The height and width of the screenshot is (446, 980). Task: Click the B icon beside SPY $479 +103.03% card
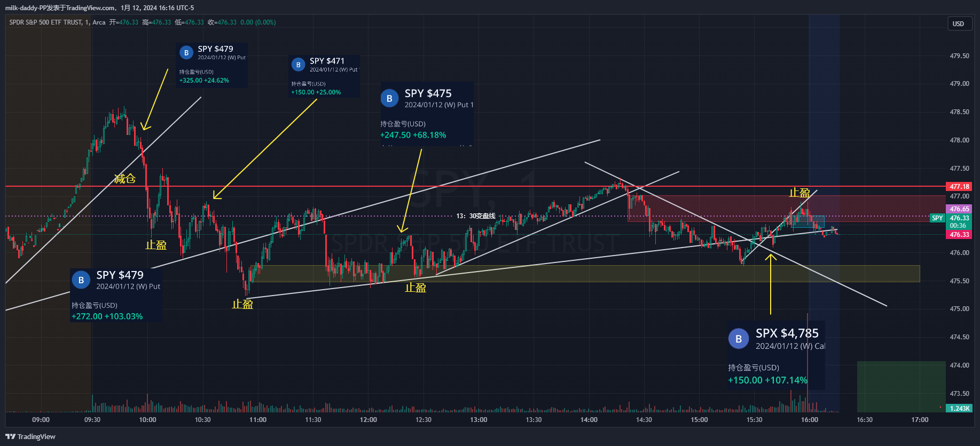(81, 280)
